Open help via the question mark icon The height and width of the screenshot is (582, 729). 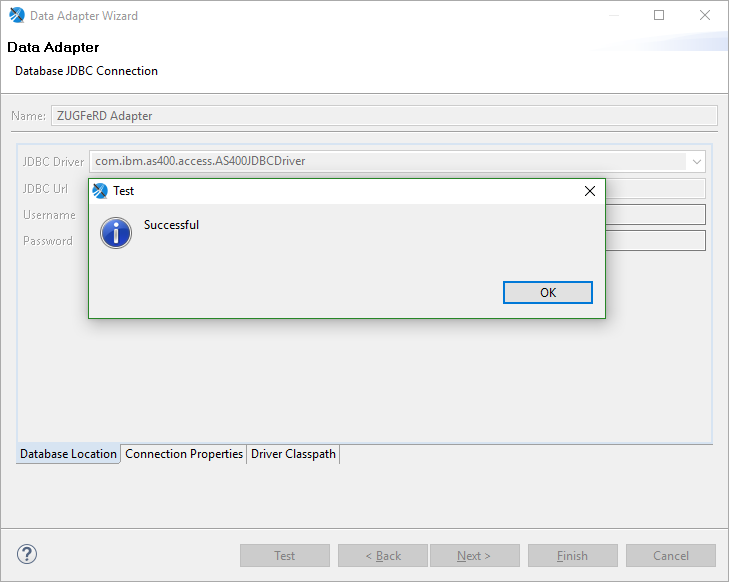(27, 554)
